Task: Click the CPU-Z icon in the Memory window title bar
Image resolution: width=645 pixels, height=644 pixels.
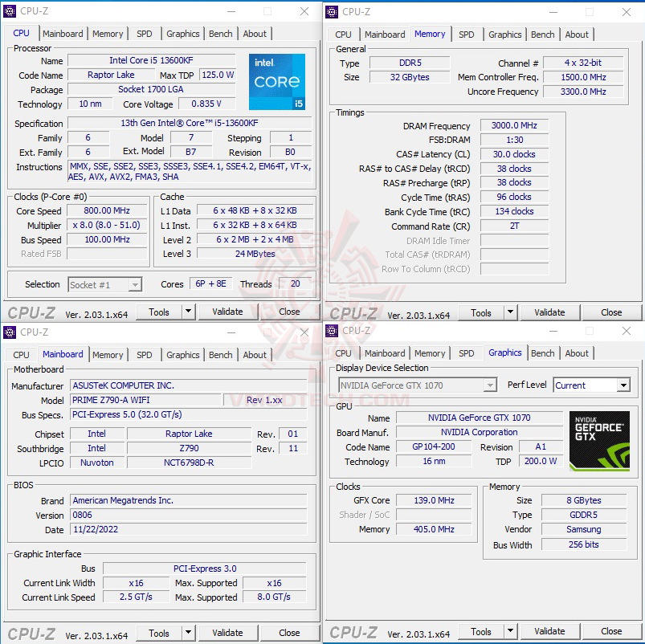Action: pyautogui.click(x=332, y=12)
